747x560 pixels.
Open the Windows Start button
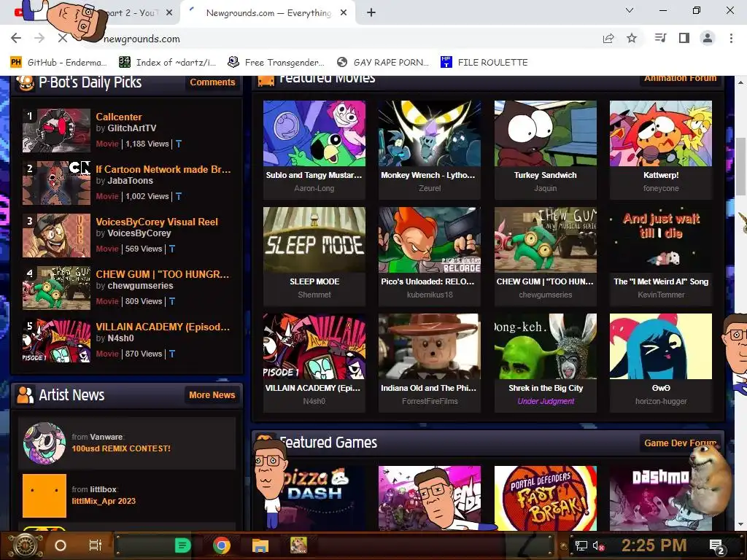tap(25, 545)
